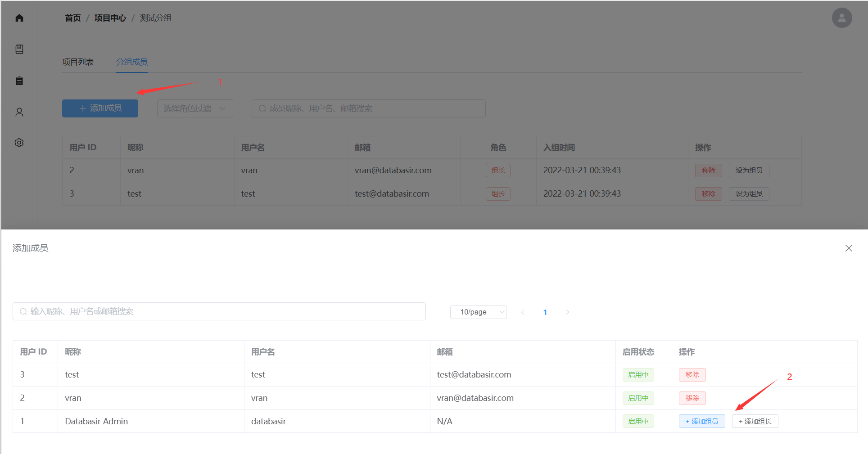Select page 1 in pagination
Screen dimensions: 868x454
[x=545, y=312]
